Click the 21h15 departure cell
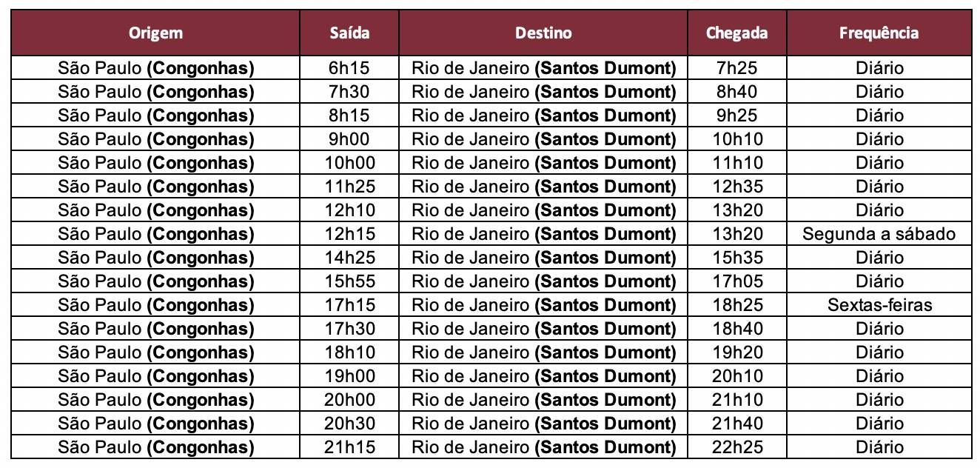 click(x=349, y=447)
